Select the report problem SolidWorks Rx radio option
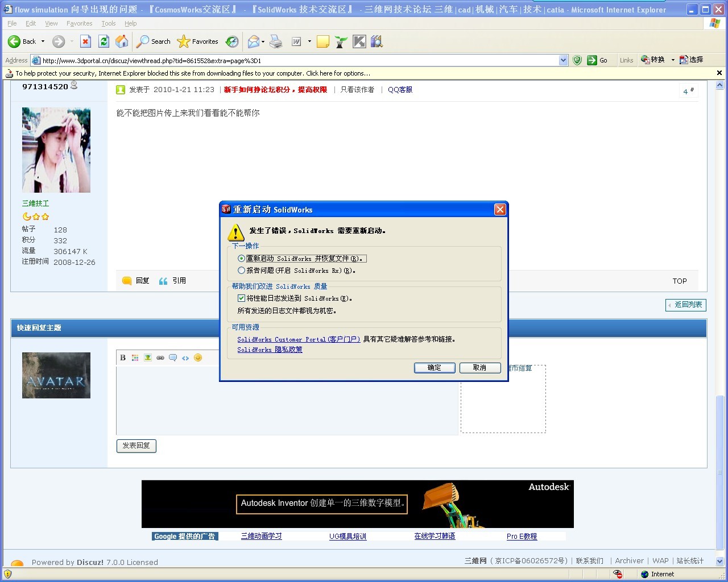Image resolution: width=728 pixels, height=582 pixels. point(241,271)
